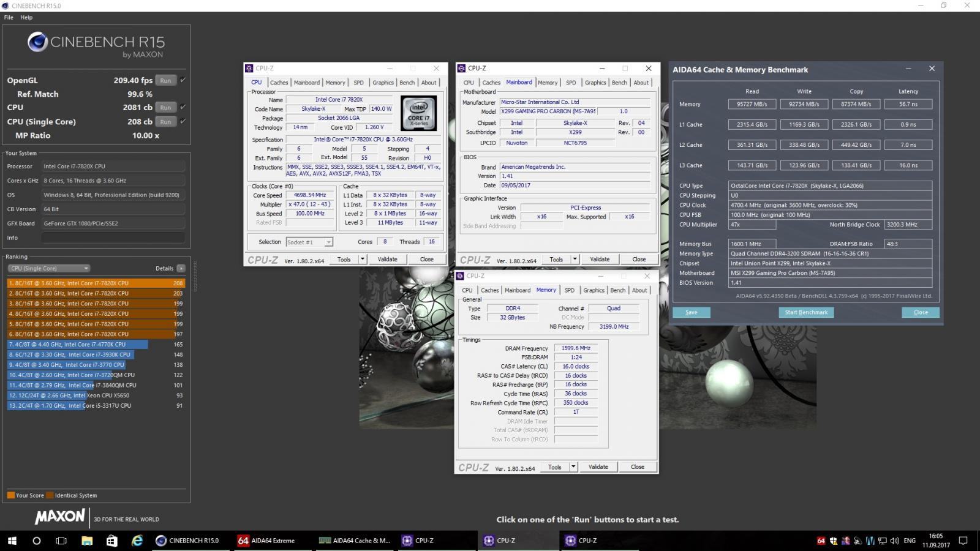Click Tools button in CPU-Z Mainboard window
This screenshot has width=980, height=551.
click(556, 259)
